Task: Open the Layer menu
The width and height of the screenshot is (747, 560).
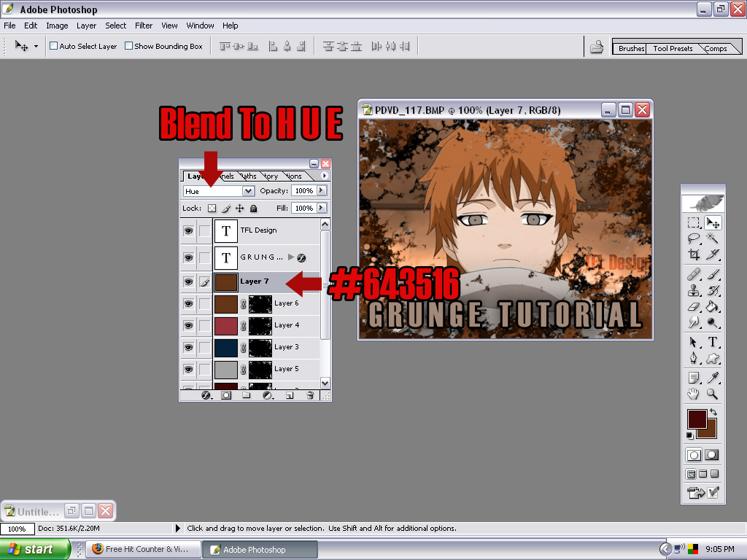Action: click(x=86, y=26)
